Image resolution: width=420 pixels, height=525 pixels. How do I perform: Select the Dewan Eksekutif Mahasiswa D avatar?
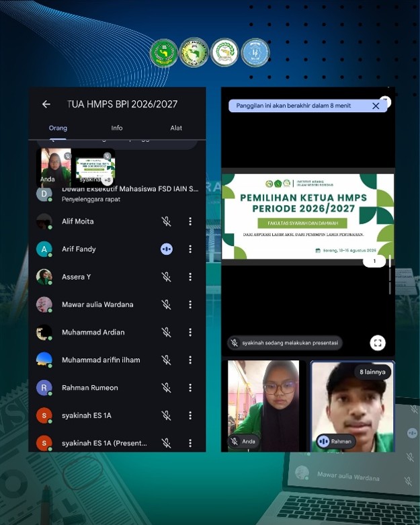point(44,194)
